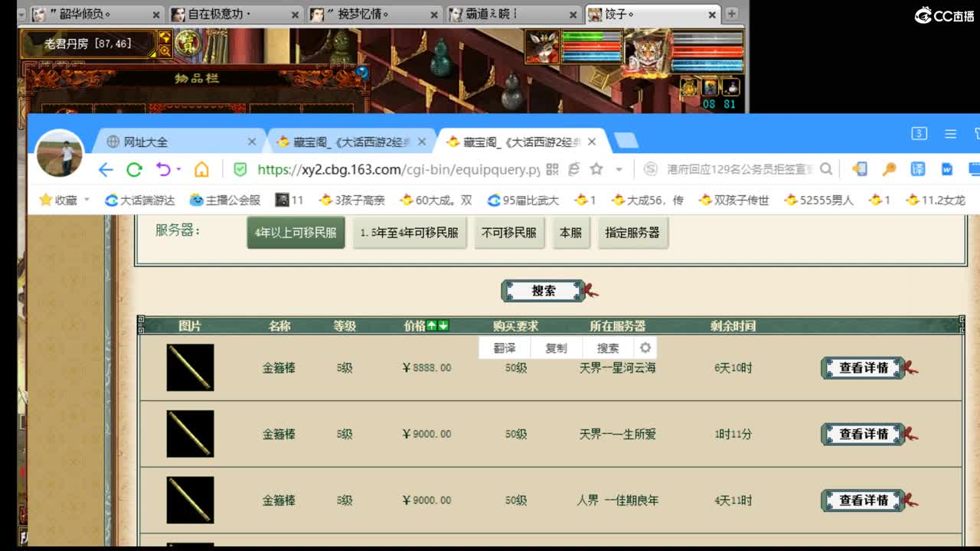Image resolution: width=980 pixels, height=551 pixels.
Task: Click the round treasure button in game window
Action: tap(186, 44)
